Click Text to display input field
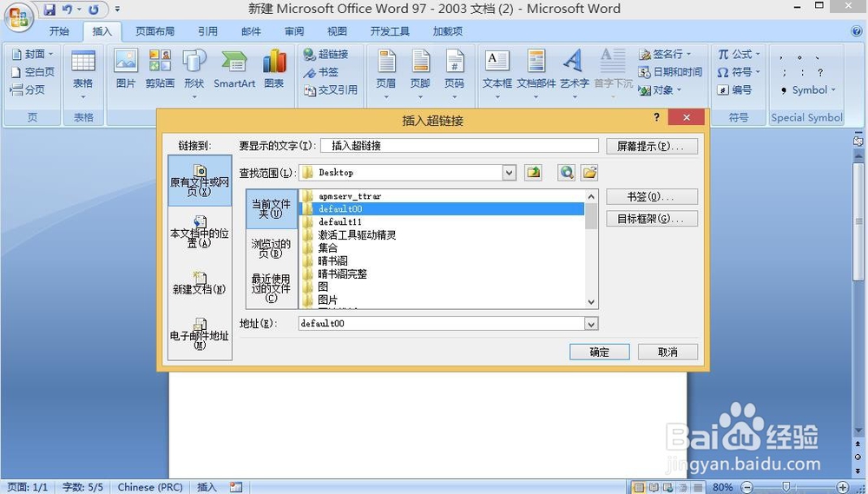This screenshot has width=868, height=494. point(459,146)
